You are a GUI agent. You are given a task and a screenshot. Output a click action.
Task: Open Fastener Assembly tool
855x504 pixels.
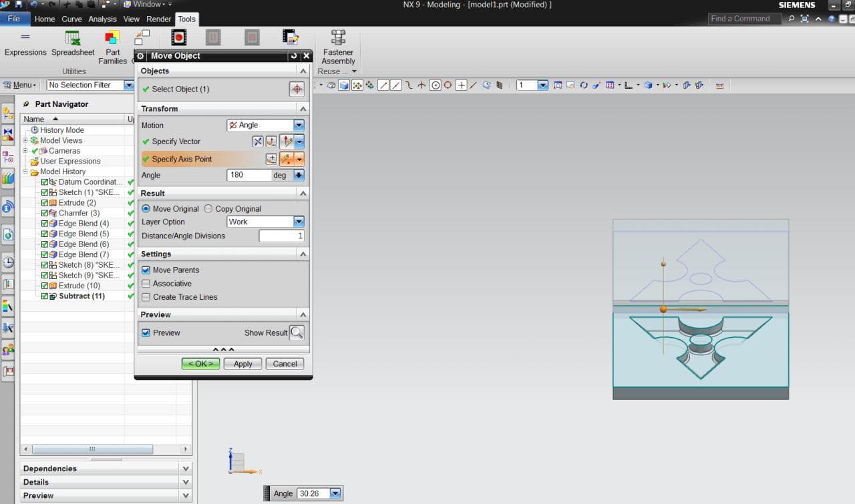[338, 47]
